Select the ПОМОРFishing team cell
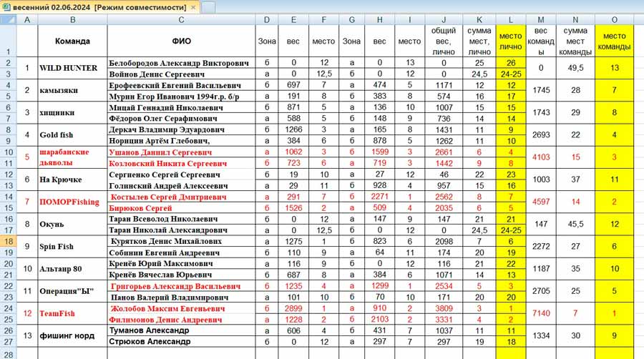The image size is (644, 359). pos(72,202)
